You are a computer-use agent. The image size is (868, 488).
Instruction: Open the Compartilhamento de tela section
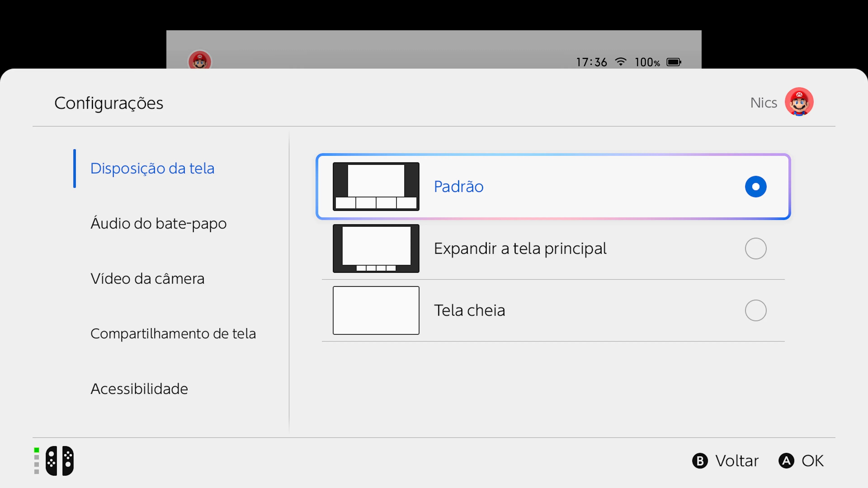[173, 334]
